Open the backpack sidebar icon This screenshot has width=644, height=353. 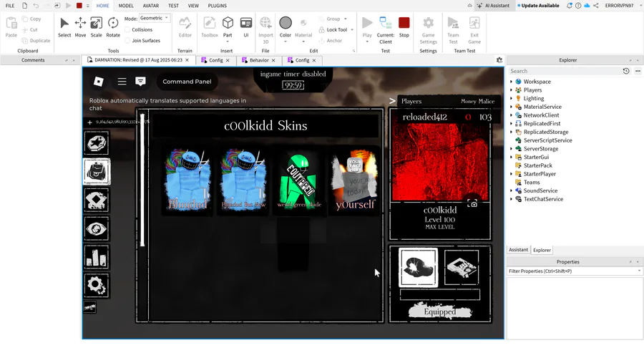point(97,172)
